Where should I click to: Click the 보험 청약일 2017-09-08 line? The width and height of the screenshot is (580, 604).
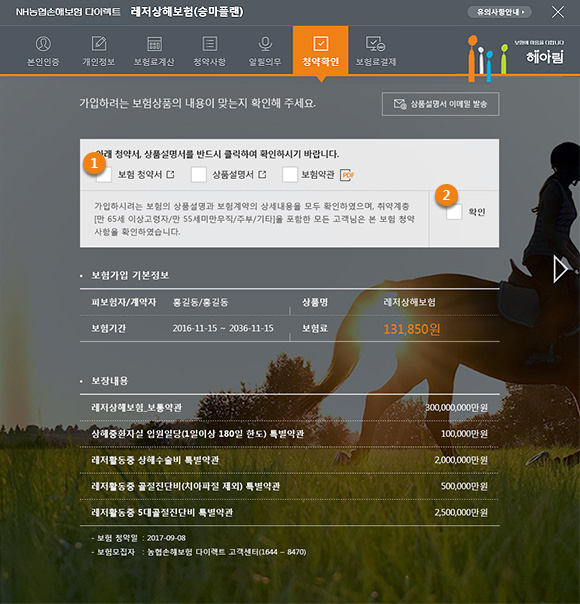[139, 538]
